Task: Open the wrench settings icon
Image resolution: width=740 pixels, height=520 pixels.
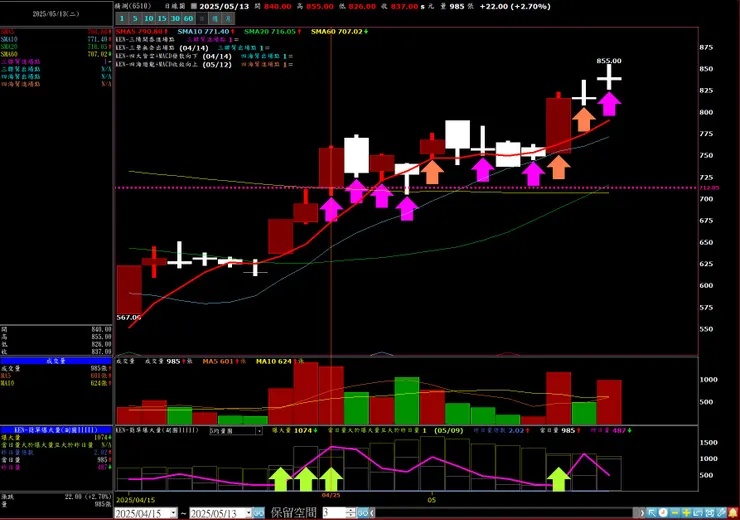Action: click(721, 513)
